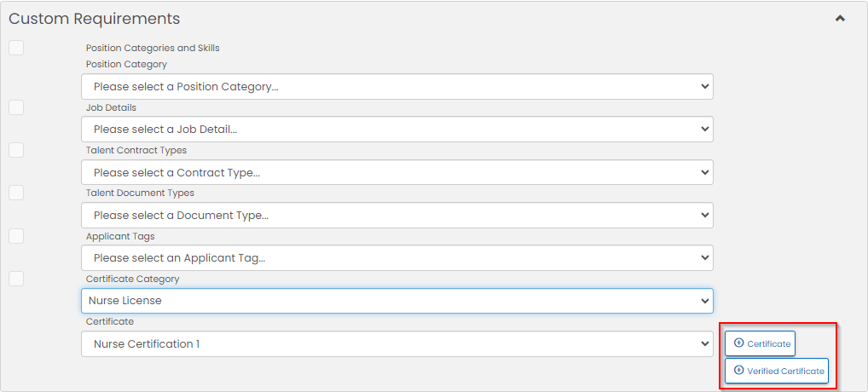Select the Applicant Tags checkbox
The image size is (868, 392).
16,236
